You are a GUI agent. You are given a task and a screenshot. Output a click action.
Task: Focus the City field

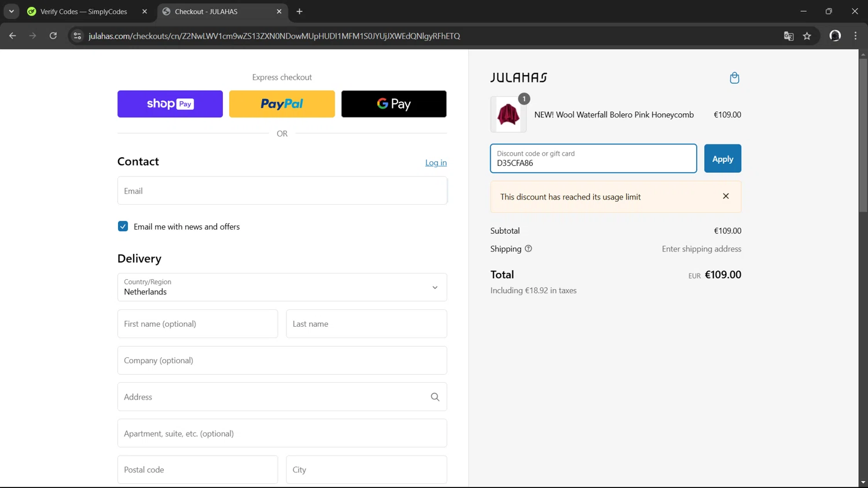[367, 469]
